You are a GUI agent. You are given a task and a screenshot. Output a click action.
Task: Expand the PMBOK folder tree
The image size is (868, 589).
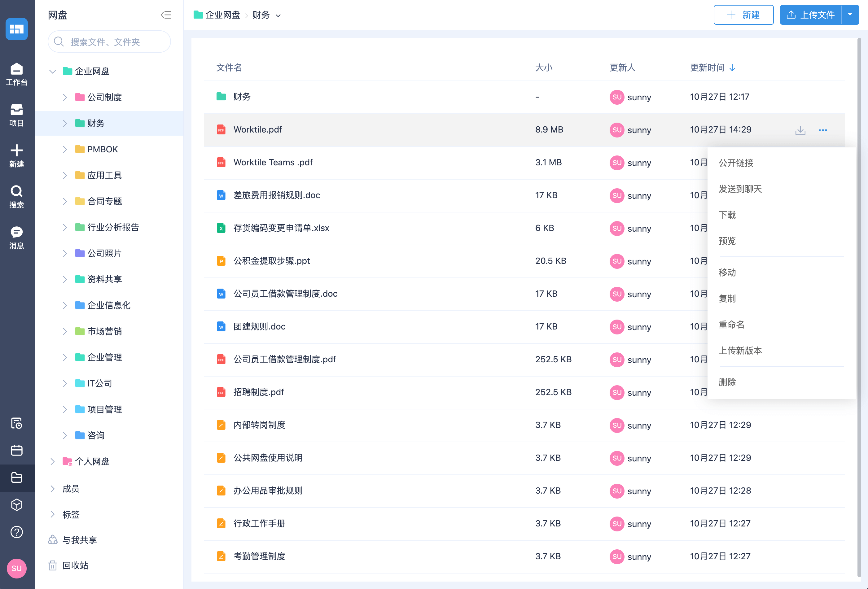tap(64, 149)
